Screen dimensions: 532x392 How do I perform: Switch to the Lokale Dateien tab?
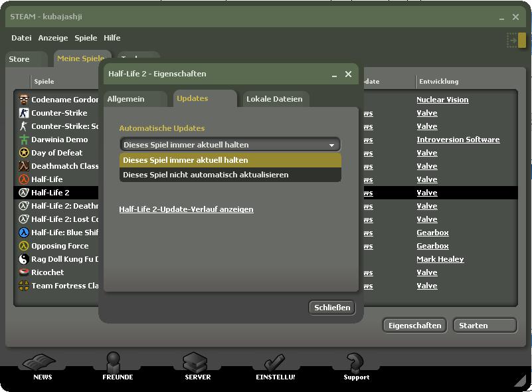click(x=274, y=99)
